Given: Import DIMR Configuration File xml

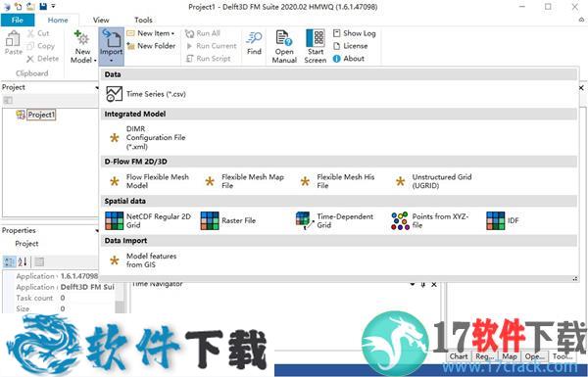Looking at the screenshot, I should (146, 137).
